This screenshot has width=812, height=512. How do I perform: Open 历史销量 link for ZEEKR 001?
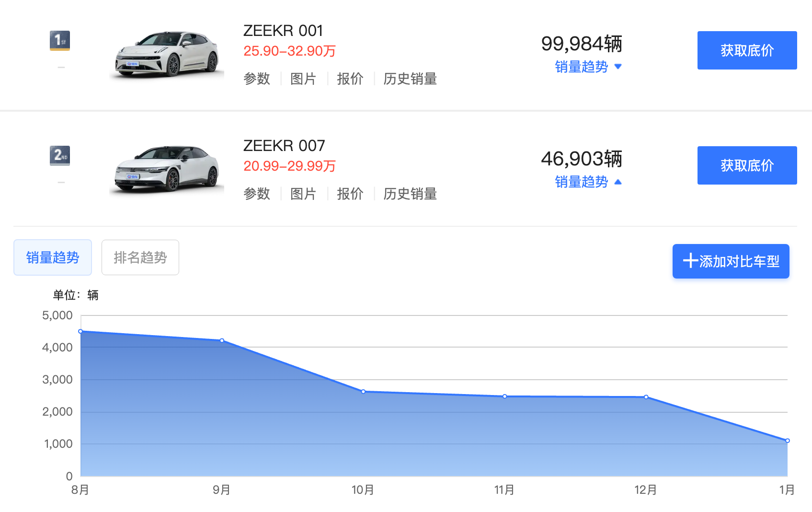coord(410,79)
